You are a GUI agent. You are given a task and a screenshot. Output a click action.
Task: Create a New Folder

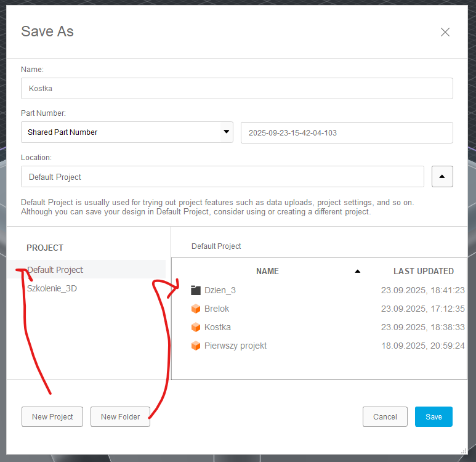click(x=120, y=417)
